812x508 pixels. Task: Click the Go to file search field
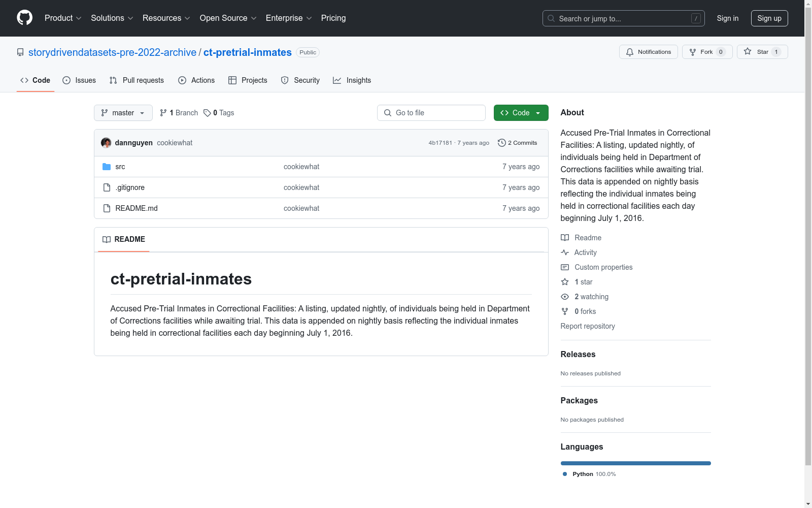431,113
